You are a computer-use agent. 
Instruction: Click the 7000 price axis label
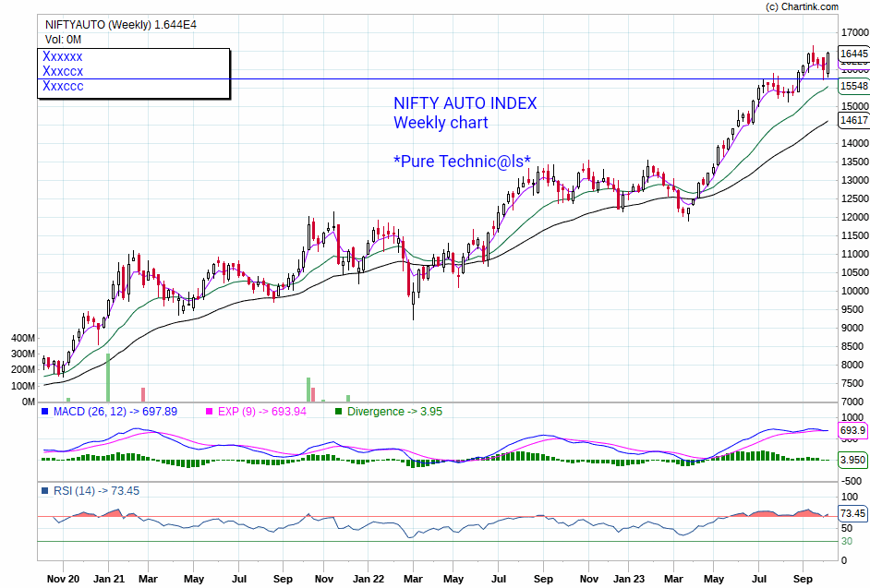coord(852,402)
